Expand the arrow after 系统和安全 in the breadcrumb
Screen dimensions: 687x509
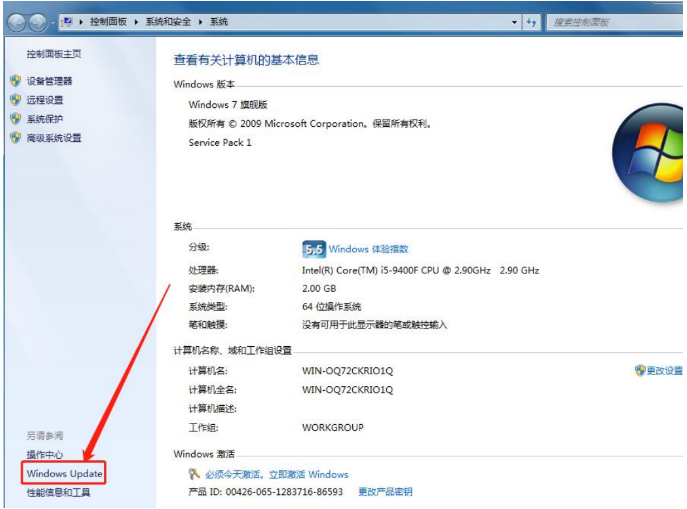(x=200, y=22)
